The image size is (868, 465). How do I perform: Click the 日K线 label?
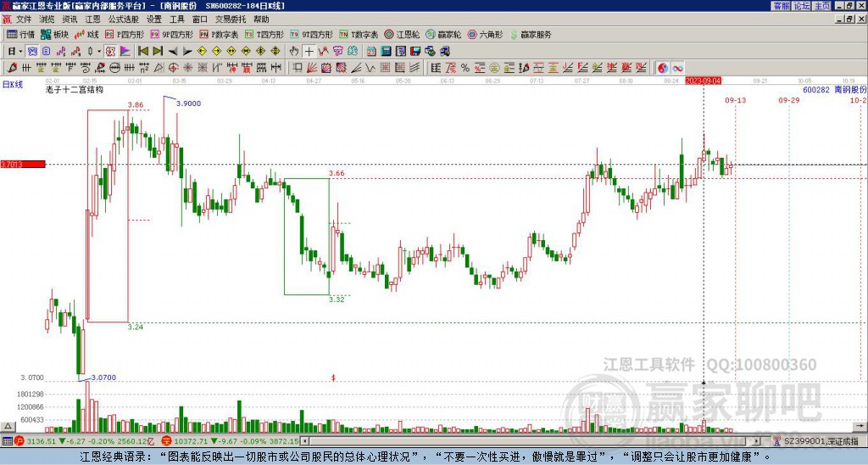click(x=12, y=84)
